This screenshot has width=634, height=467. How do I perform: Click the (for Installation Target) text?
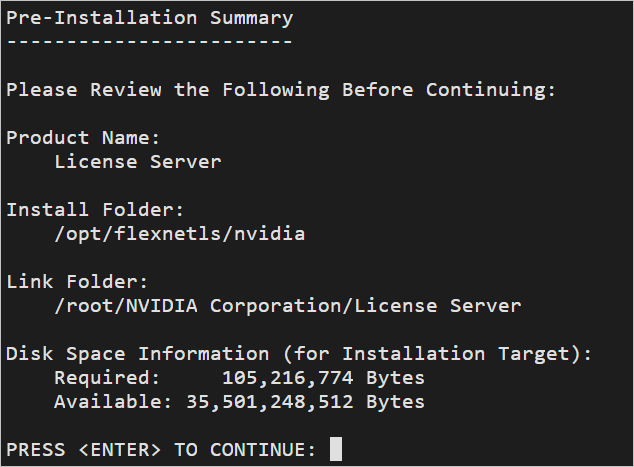[x=437, y=354]
